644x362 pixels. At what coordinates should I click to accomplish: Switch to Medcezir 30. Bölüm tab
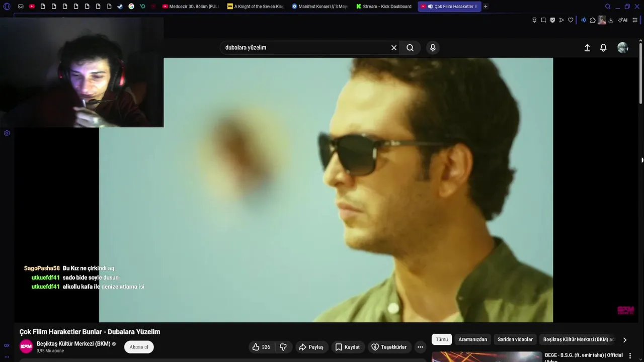pos(190,7)
